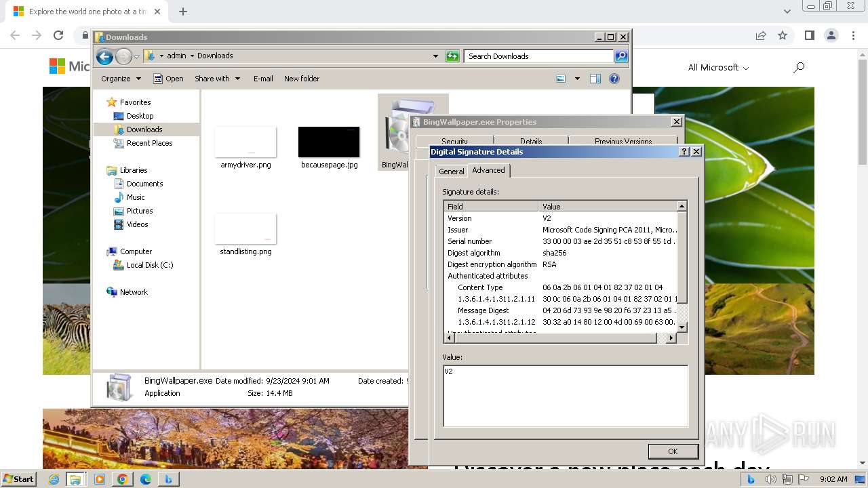Switch to General tab in signature details

pos(451,171)
